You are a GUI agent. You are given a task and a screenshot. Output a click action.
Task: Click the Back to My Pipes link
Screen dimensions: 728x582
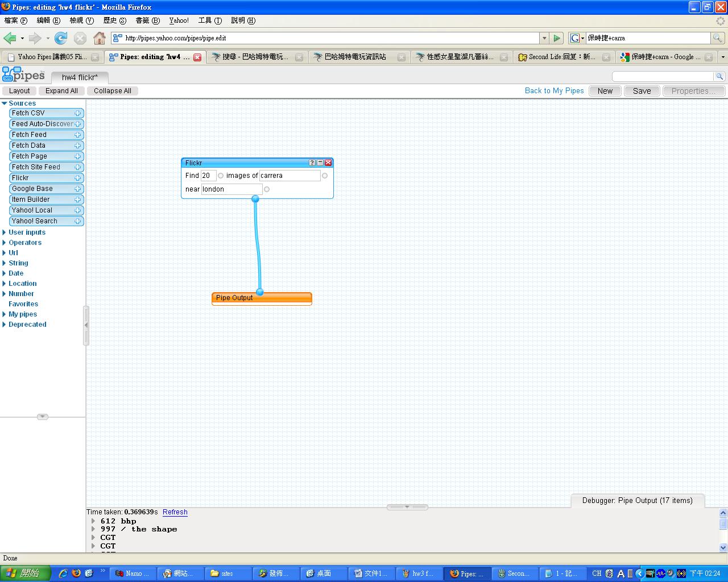[555, 91]
